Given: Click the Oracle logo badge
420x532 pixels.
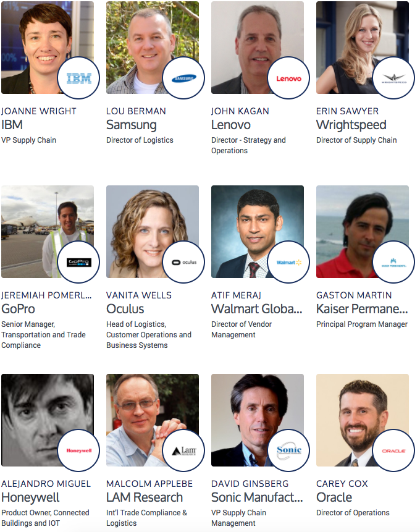Looking at the screenshot, I should [393, 450].
